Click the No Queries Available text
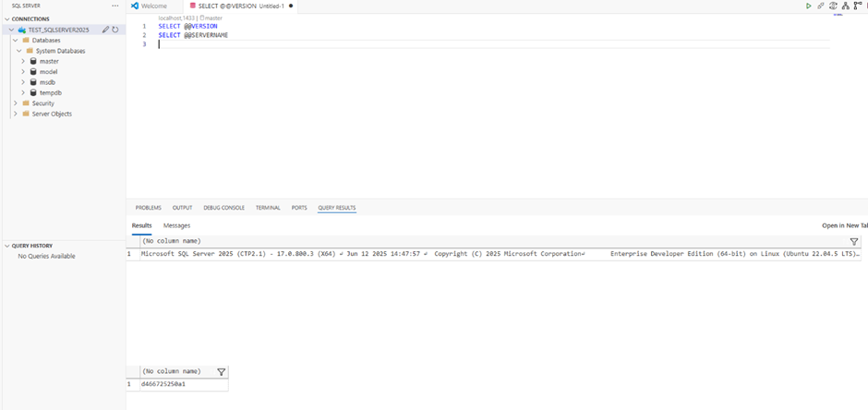The width and height of the screenshot is (868, 410). click(46, 256)
